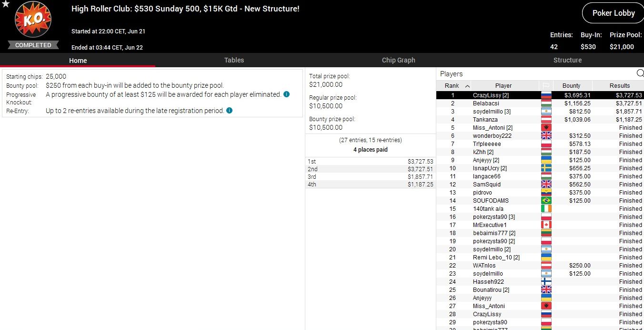Screen dimensions: 644x330
Task: Sort list by Bounty column header
Action: tap(571, 86)
